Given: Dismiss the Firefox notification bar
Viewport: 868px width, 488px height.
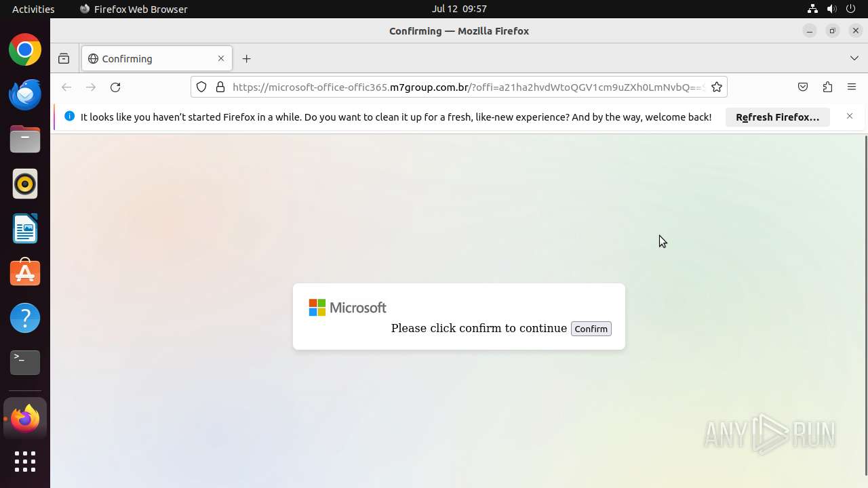Looking at the screenshot, I should point(850,117).
